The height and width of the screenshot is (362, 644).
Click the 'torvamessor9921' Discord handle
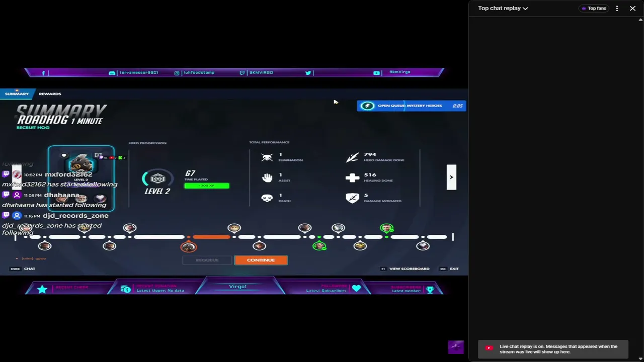click(138, 73)
